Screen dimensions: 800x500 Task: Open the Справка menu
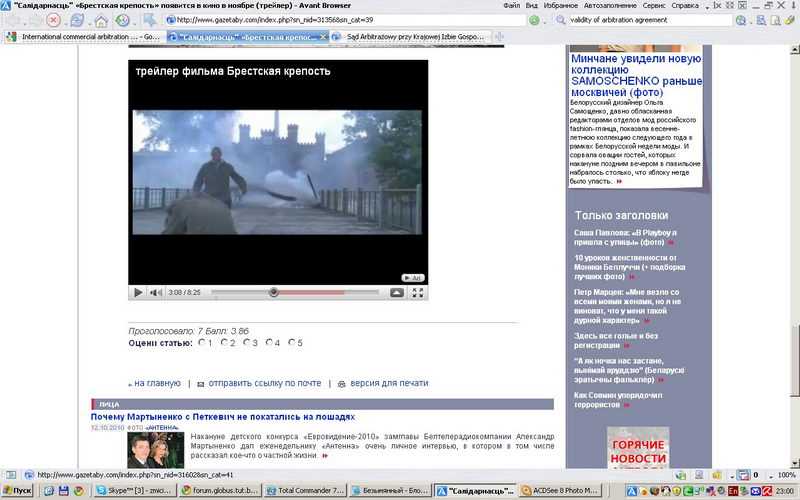[x=685, y=5]
